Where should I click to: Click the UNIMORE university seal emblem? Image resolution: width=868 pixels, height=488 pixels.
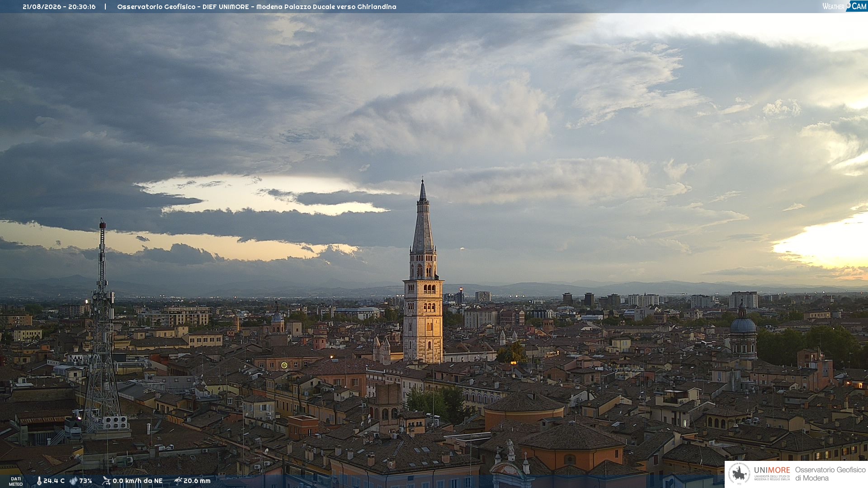[739, 474]
